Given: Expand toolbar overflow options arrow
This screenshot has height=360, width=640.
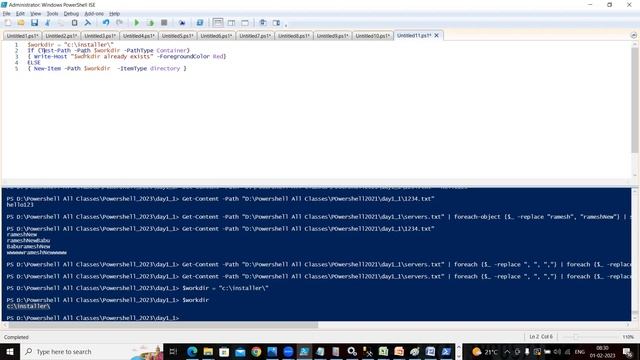Looking at the screenshot, I should pos(286,24).
